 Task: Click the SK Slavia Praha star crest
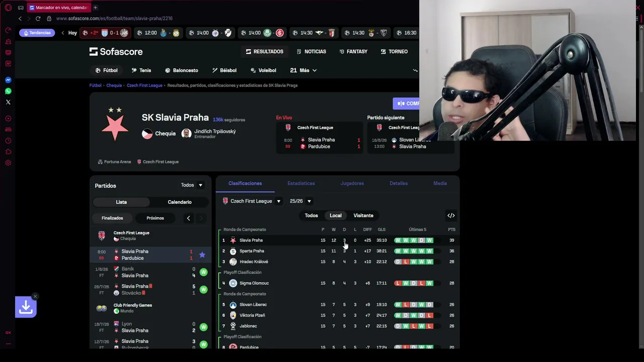point(115,124)
